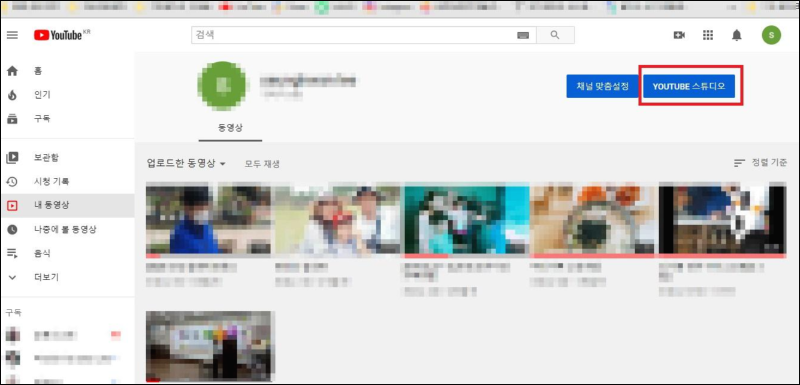Click the 정렬 기준 sort icon
The image size is (800, 385).
(739, 163)
